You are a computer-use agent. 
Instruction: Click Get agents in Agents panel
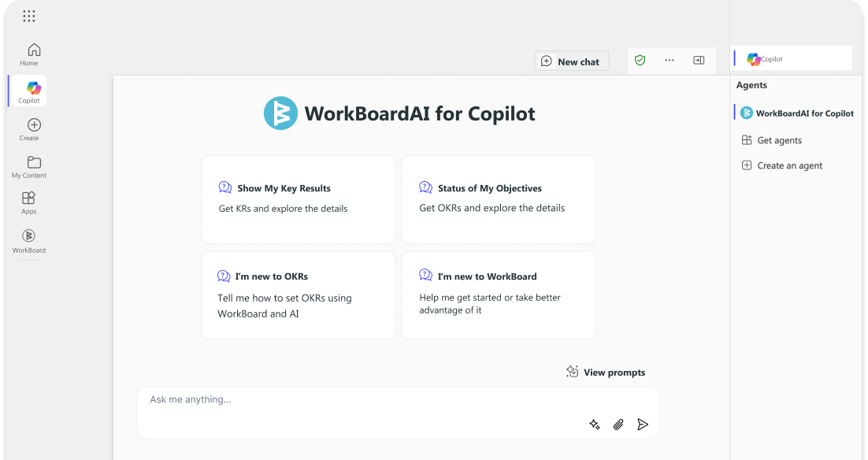pyautogui.click(x=772, y=140)
